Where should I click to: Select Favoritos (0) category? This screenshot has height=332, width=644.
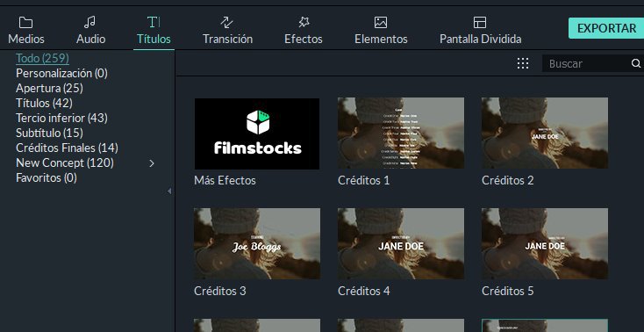click(47, 177)
